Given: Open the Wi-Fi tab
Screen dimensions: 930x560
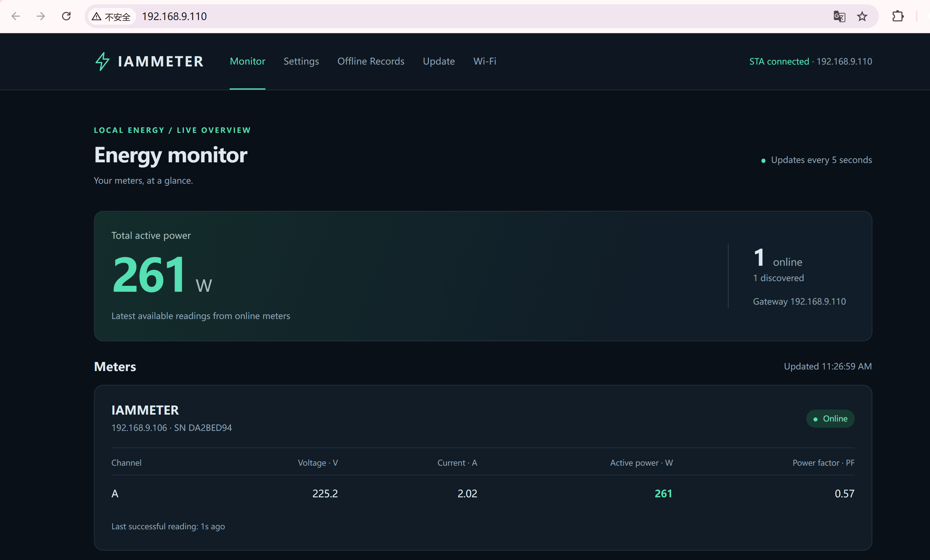Looking at the screenshot, I should pos(485,61).
